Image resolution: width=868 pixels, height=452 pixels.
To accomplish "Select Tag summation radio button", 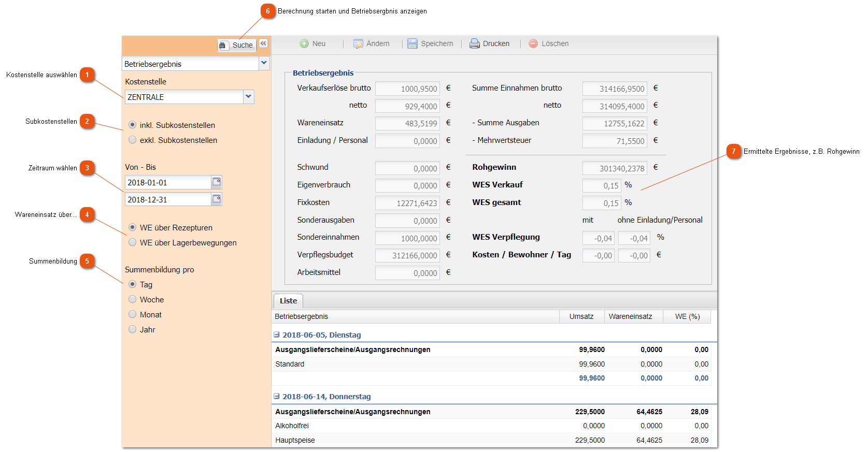I will [x=133, y=284].
